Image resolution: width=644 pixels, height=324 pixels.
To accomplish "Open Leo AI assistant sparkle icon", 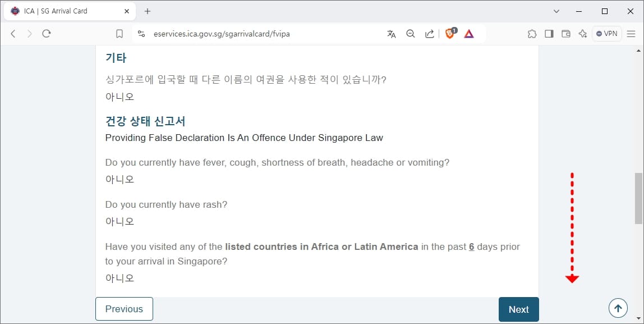I will coord(582,34).
